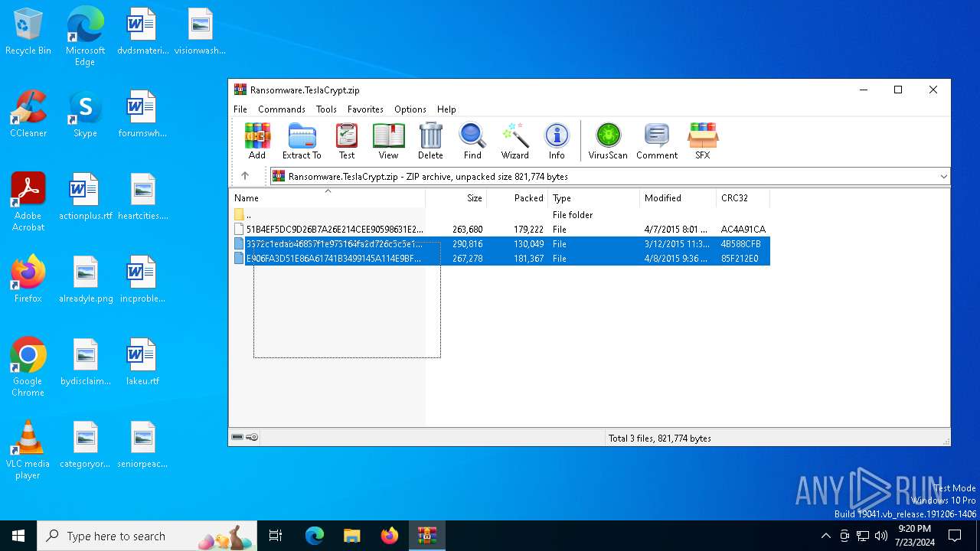The width and height of the screenshot is (980, 551).
Task: Click CRC32 value AC4A91CA
Action: (743, 230)
